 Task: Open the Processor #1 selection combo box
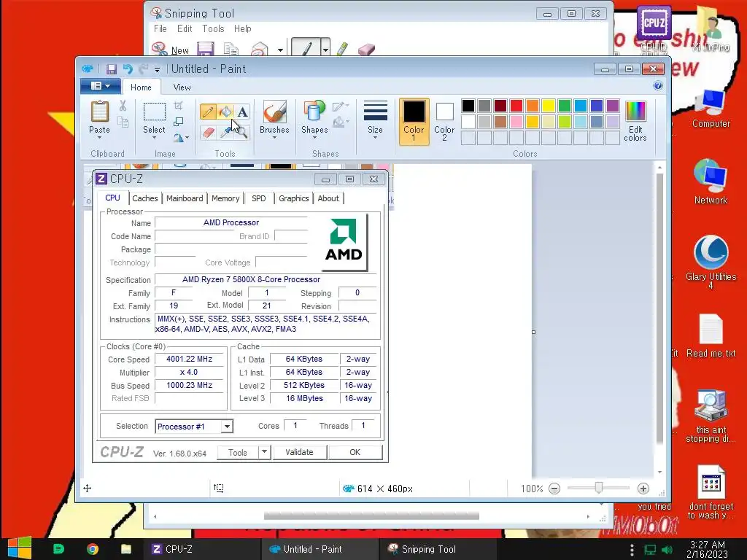(x=194, y=426)
